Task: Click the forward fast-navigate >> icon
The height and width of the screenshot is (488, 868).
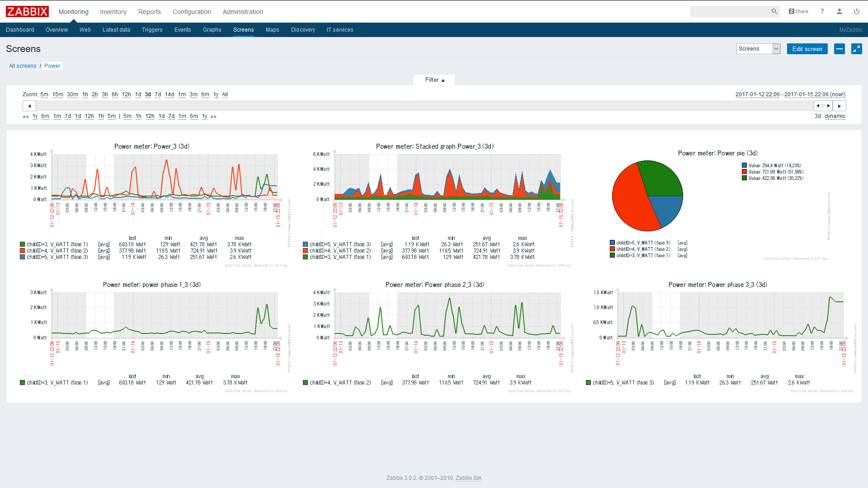Action: tap(213, 116)
